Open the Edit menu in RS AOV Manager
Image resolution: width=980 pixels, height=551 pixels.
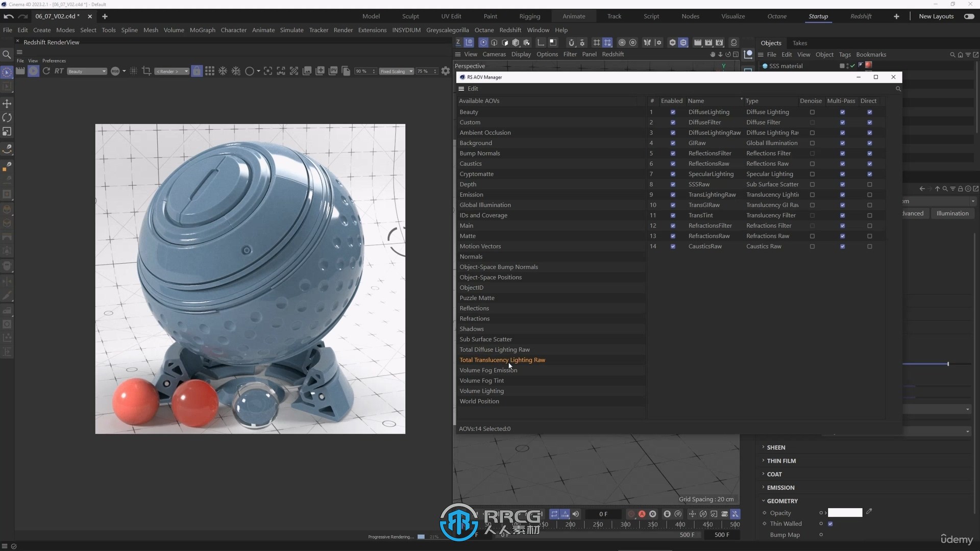[x=473, y=89]
